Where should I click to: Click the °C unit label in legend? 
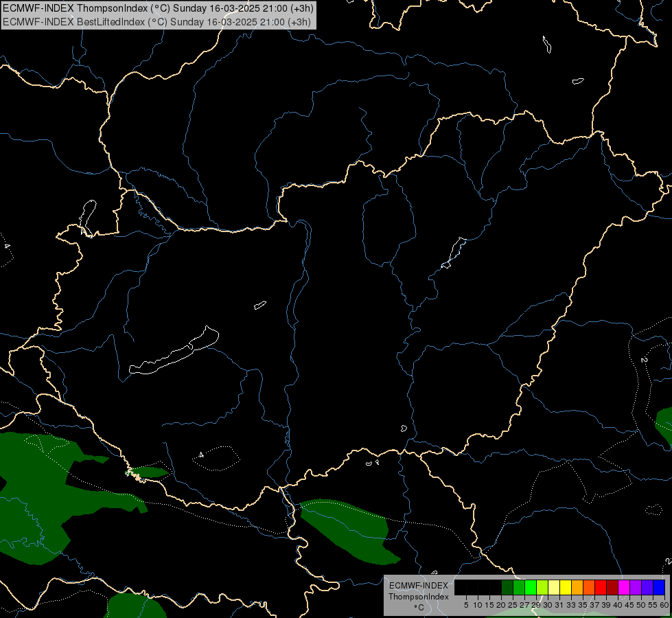point(419,608)
